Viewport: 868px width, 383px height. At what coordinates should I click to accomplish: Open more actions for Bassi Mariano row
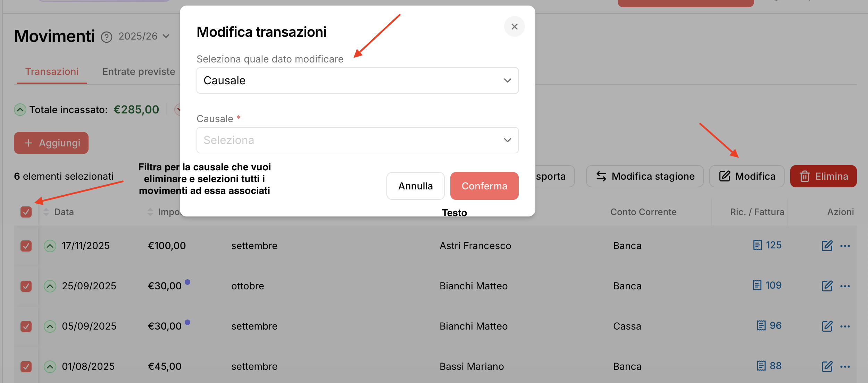click(x=845, y=367)
